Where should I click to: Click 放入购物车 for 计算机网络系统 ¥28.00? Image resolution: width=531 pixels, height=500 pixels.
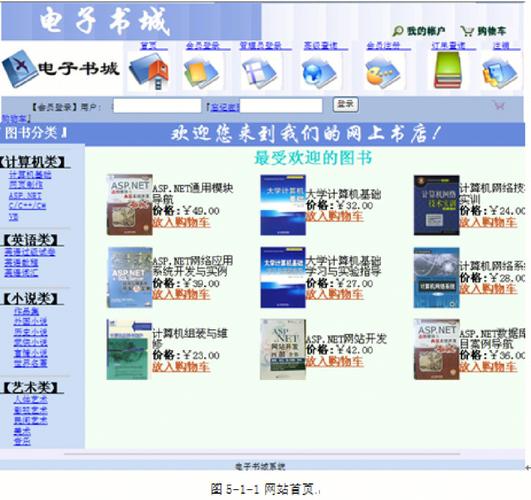click(x=488, y=289)
